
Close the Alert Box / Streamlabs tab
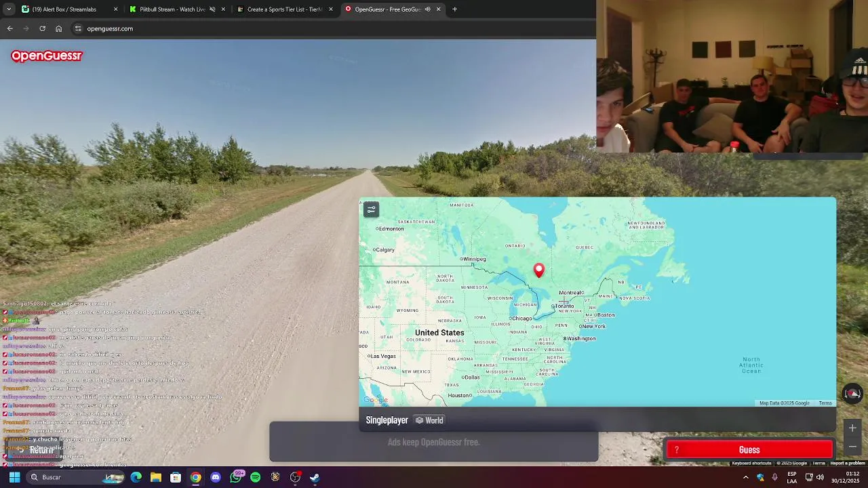click(115, 9)
